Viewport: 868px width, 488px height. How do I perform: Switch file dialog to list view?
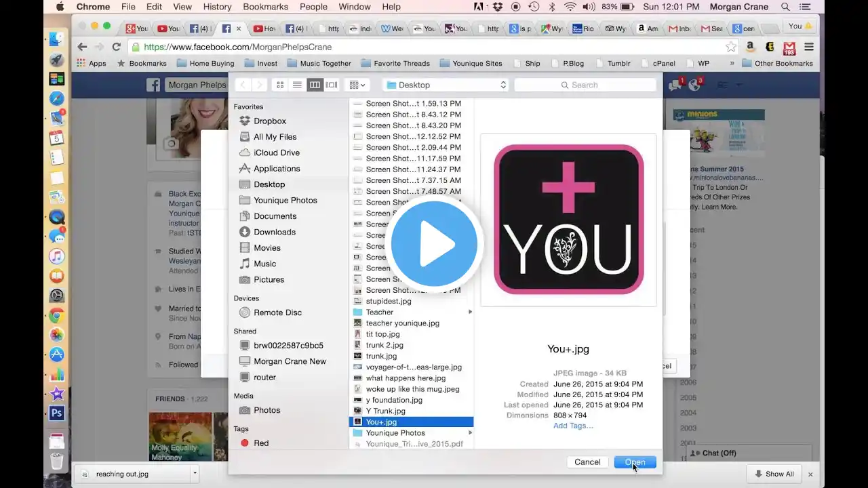(297, 85)
